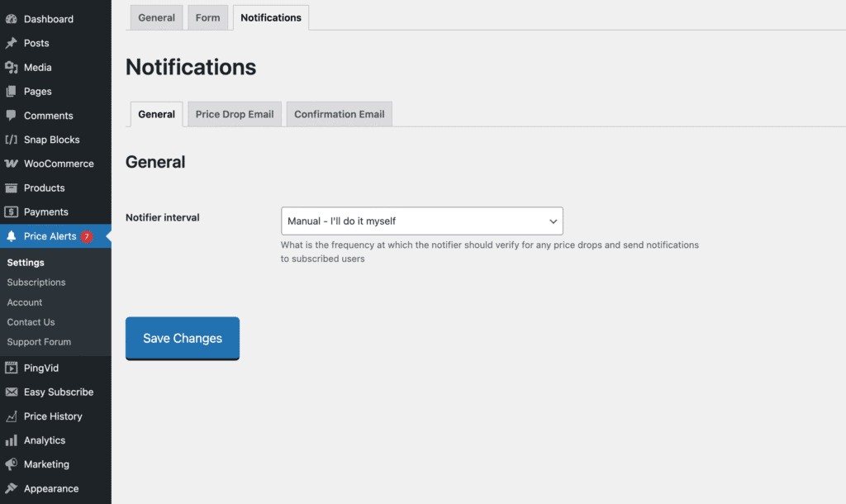Open Media via its sidebar icon
The image size is (846, 504).
click(12, 68)
